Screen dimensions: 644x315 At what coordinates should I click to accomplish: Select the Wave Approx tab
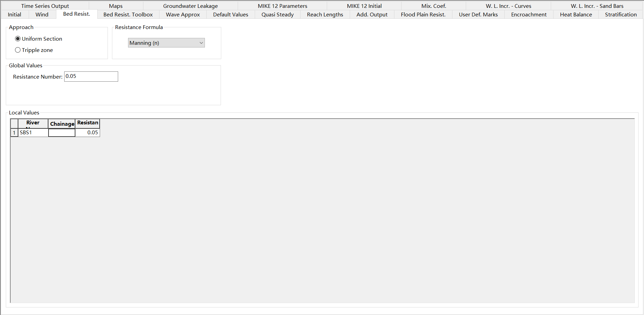coord(183,15)
